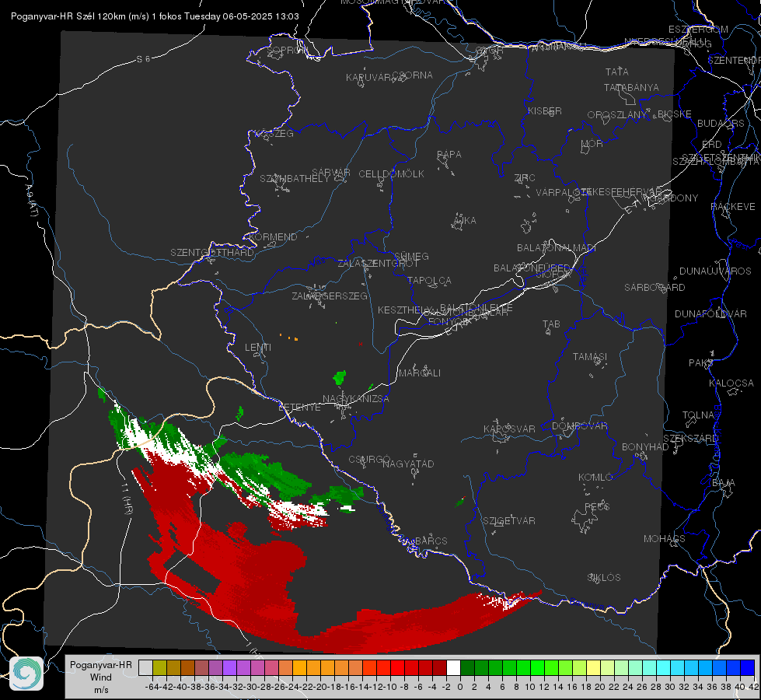Click the TAB city label

[x=551, y=324]
